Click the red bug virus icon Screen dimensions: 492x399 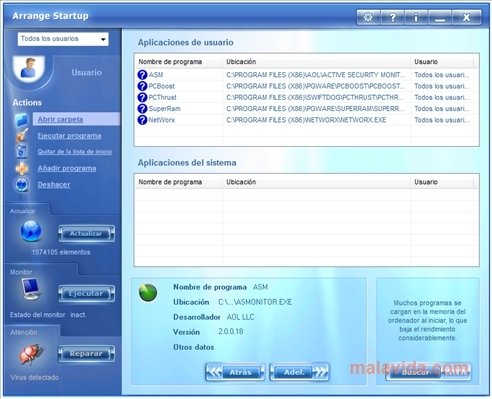[31, 353]
